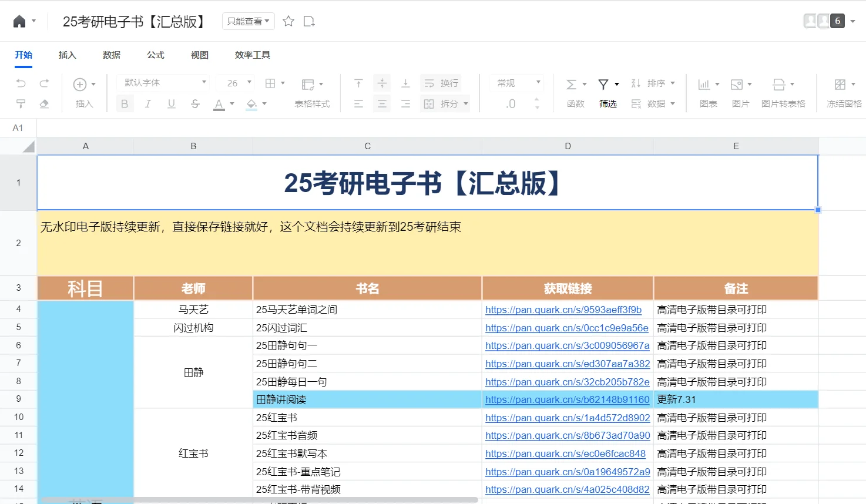Click the decimal places .0 icon
This screenshot has width=866, height=504.
point(511,104)
